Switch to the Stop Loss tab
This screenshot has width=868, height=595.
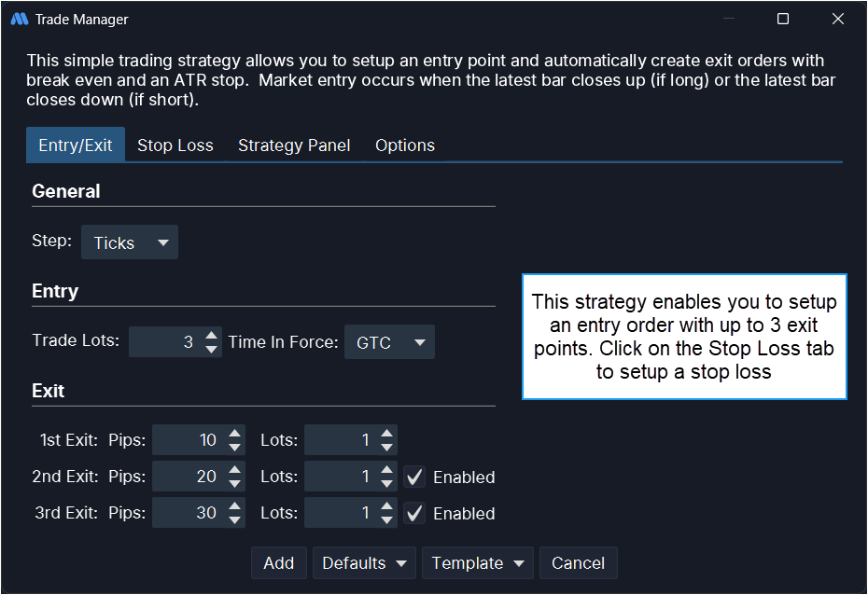click(175, 145)
